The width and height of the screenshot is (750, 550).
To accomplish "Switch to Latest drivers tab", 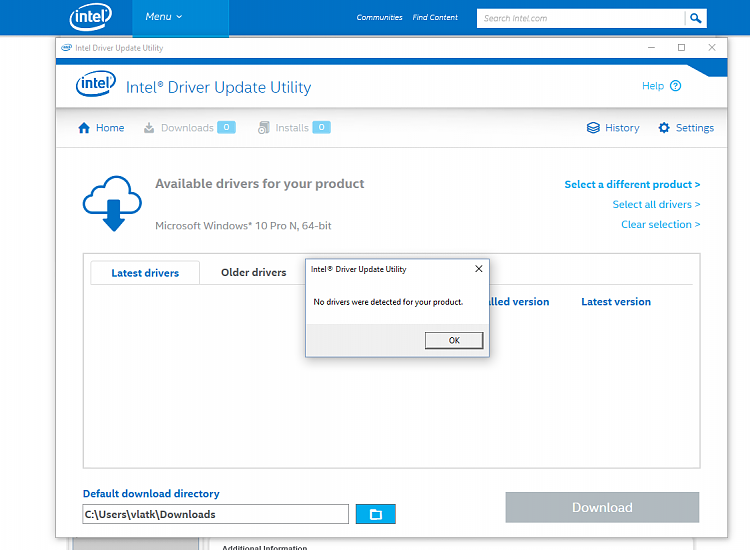I will [145, 273].
